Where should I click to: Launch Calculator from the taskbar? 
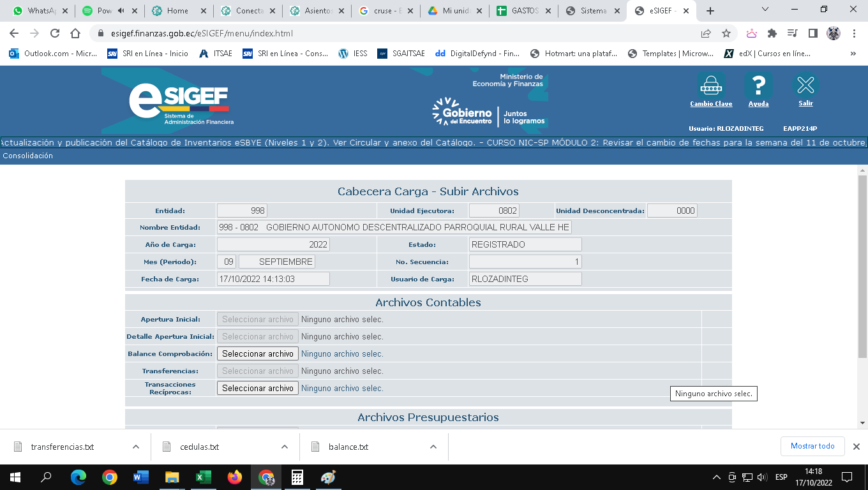click(x=297, y=477)
